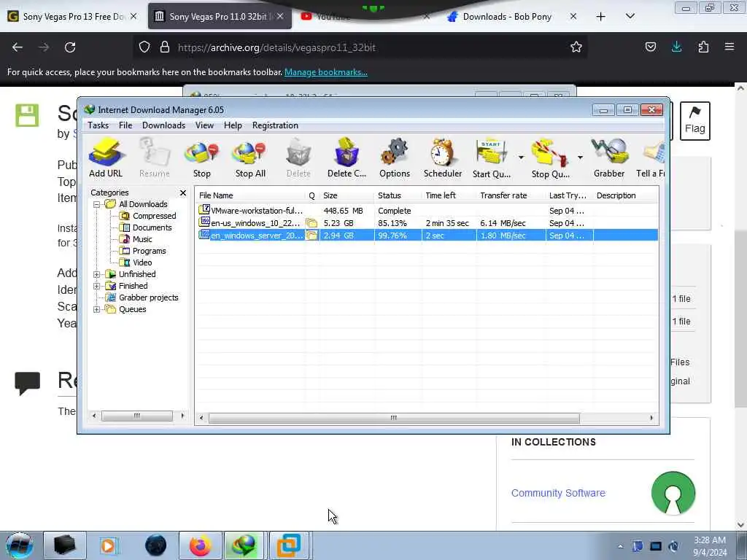The width and height of the screenshot is (747, 560).
Task: Click the Categories panel horizontal scrollbar
Action: pyautogui.click(x=138, y=416)
